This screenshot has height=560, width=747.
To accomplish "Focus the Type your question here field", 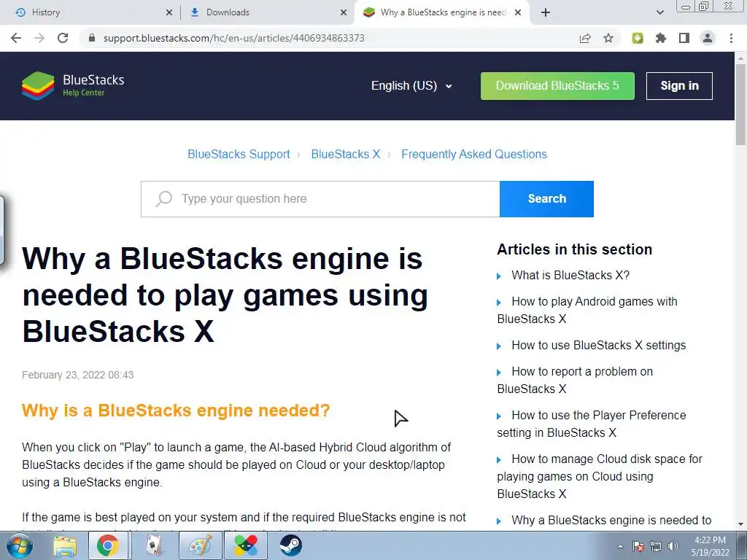I will [320, 198].
